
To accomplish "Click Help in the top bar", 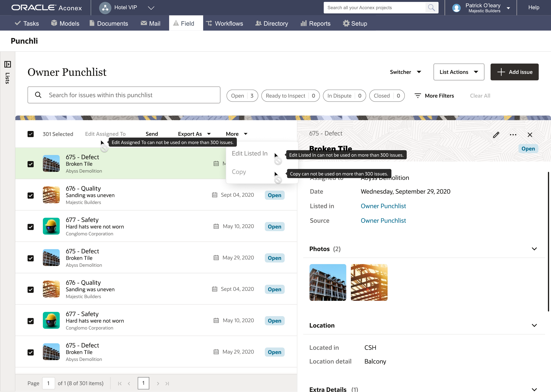I will (534, 8).
